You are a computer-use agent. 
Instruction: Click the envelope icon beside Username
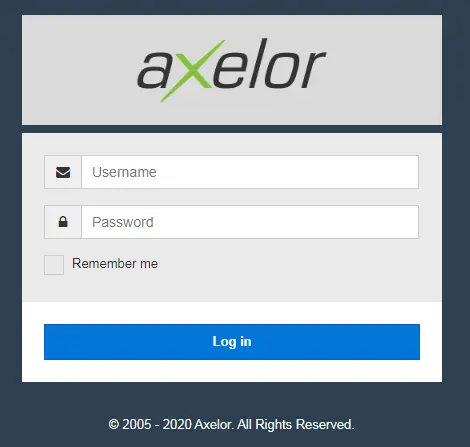63,172
